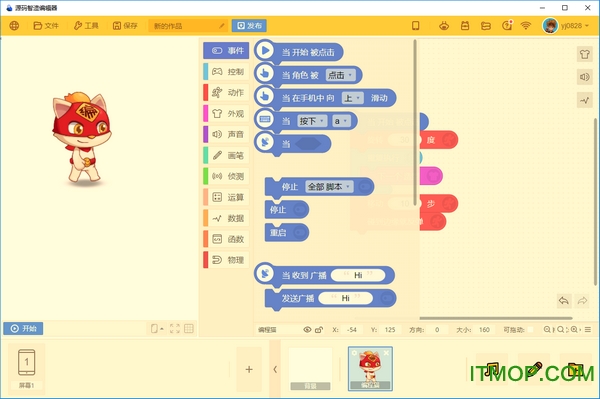Click the WiFi connection icon
600x399 pixels.
526,26
